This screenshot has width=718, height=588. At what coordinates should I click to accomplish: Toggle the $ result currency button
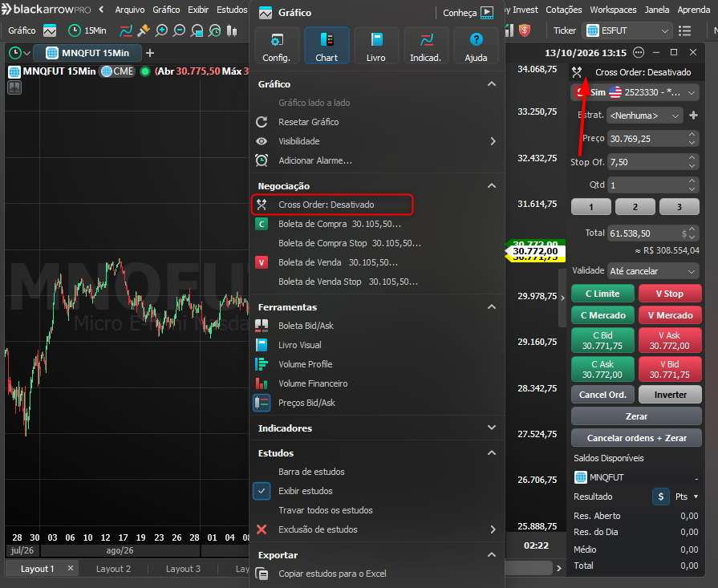(660, 497)
